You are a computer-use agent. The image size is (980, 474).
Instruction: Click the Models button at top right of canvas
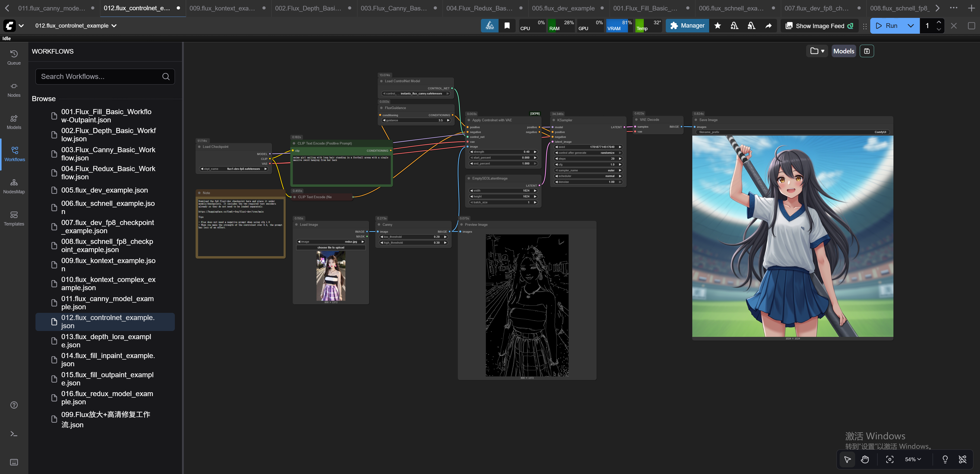coord(843,51)
